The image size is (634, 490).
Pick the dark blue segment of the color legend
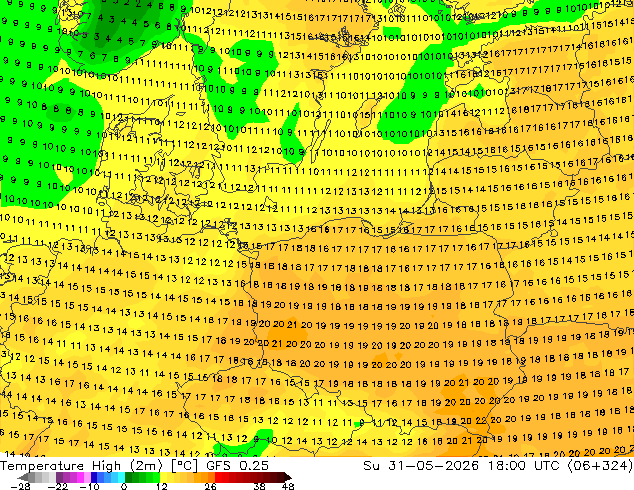94,477
